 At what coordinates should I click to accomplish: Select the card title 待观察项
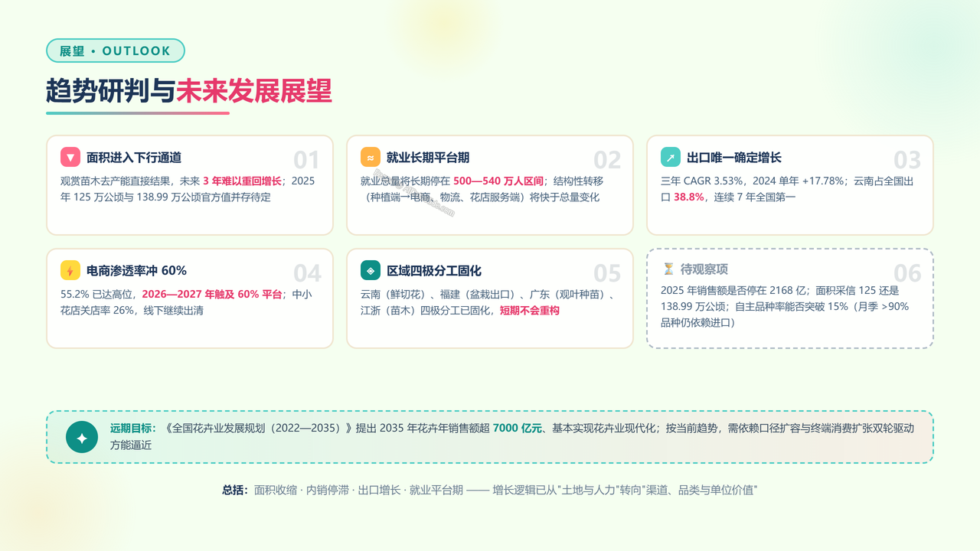pos(704,269)
